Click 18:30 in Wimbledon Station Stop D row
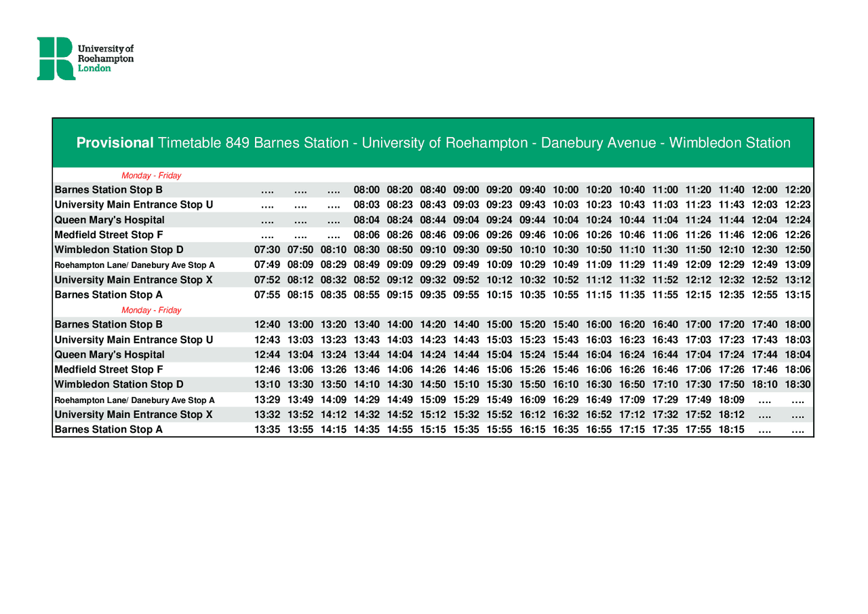 (799, 384)
